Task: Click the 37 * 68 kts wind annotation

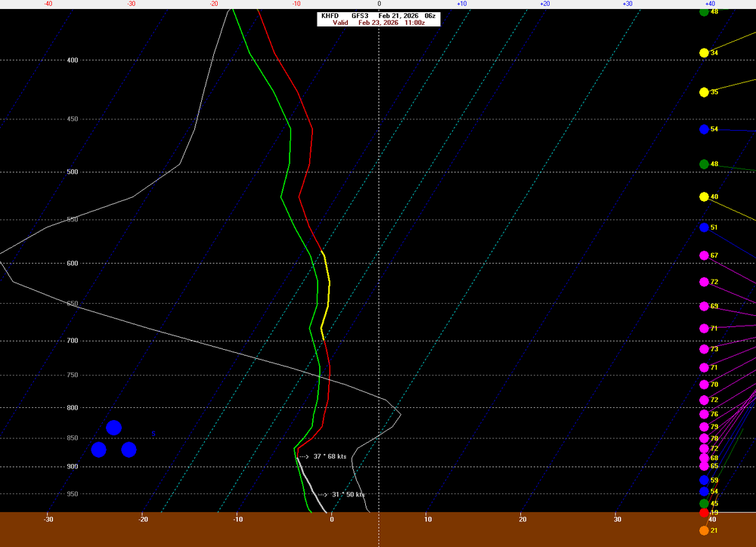Action: pyautogui.click(x=330, y=456)
